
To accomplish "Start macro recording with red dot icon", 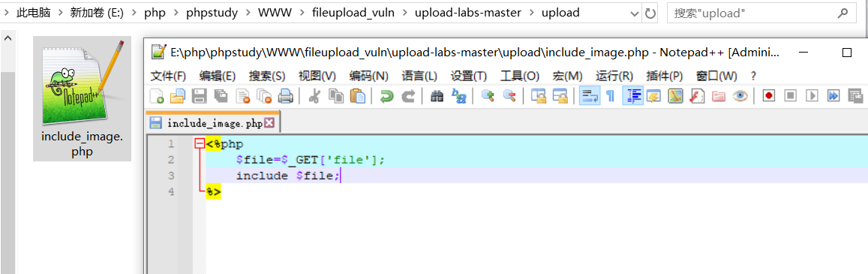I will [x=769, y=96].
